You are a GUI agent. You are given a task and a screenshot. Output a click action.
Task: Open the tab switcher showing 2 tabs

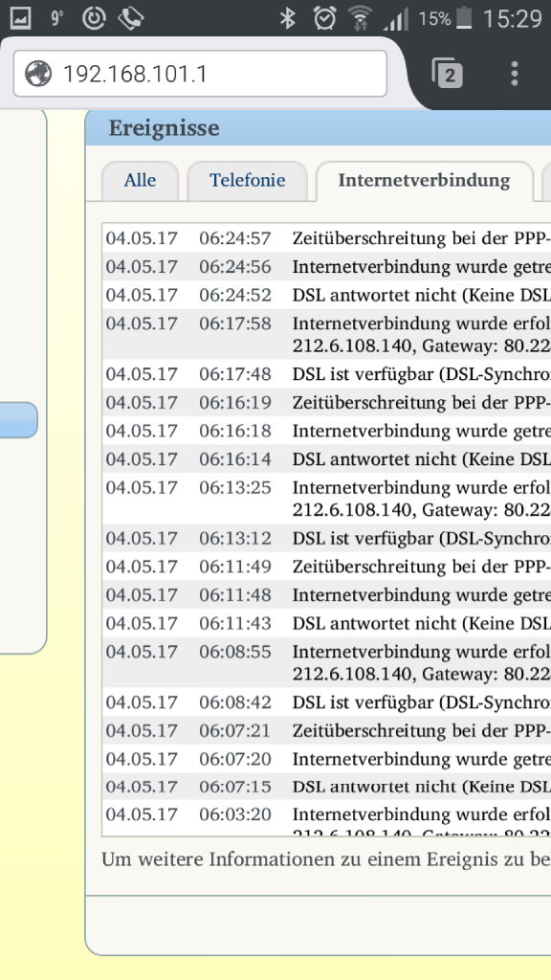point(448,74)
